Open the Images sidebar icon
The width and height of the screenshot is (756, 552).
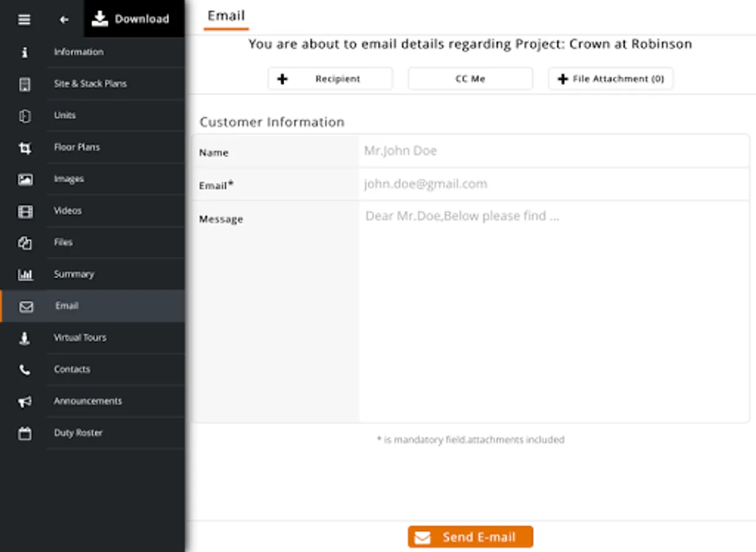25,179
